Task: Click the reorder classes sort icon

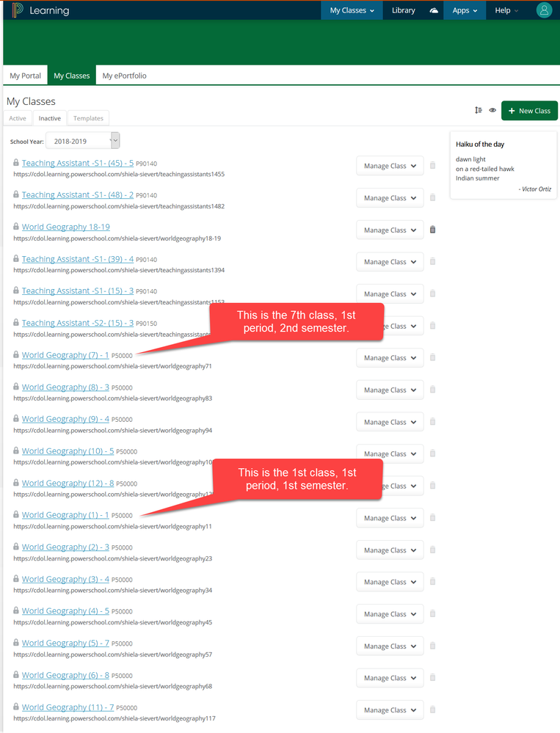Action: coord(479,111)
